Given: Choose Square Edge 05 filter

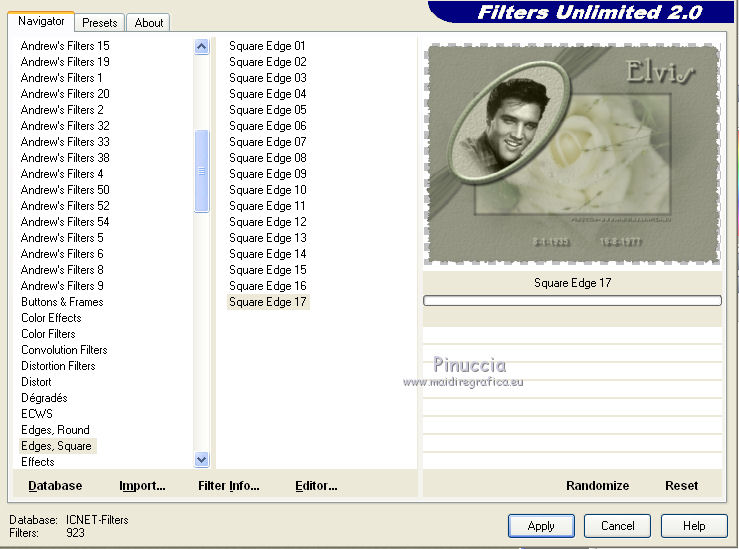Looking at the screenshot, I should (x=267, y=110).
